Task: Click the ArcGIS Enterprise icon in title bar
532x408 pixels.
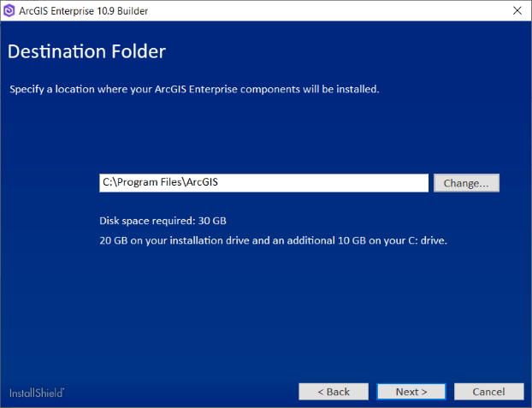Action: 11,10
